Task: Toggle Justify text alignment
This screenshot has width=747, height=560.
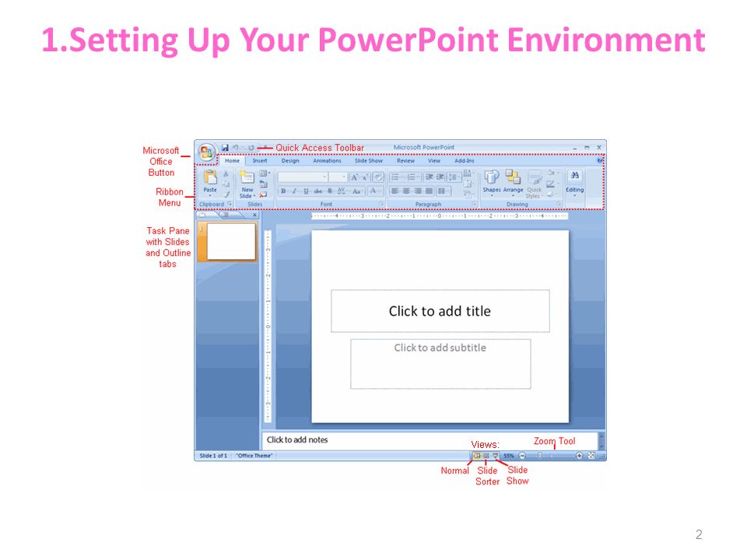Action: pyautogui.click(x=429, y=191)
